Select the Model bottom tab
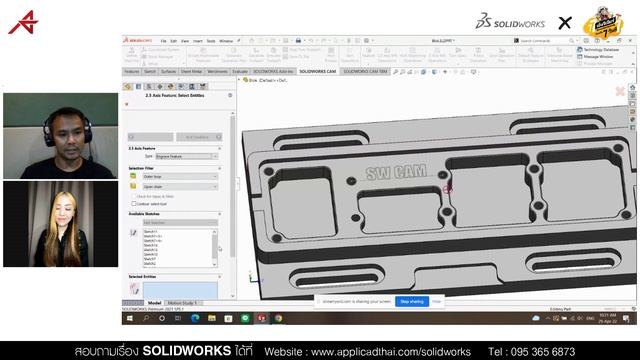Screen dimensions: 640x360 pos(155,303)
